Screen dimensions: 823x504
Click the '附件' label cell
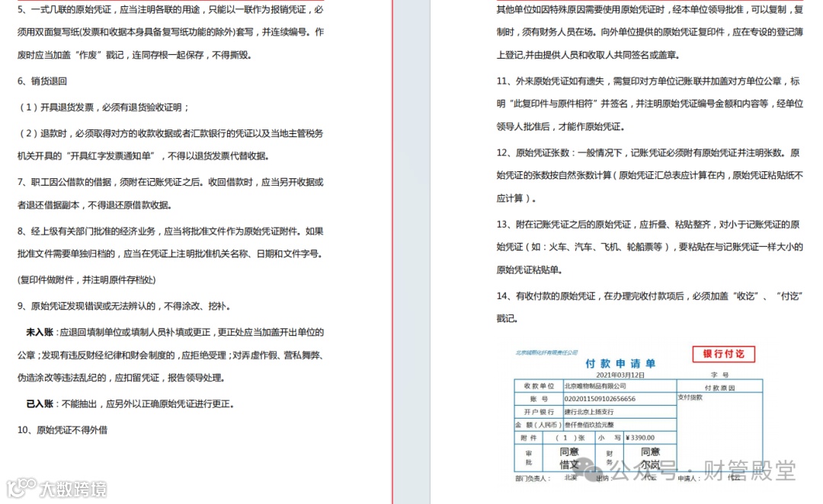529,438
